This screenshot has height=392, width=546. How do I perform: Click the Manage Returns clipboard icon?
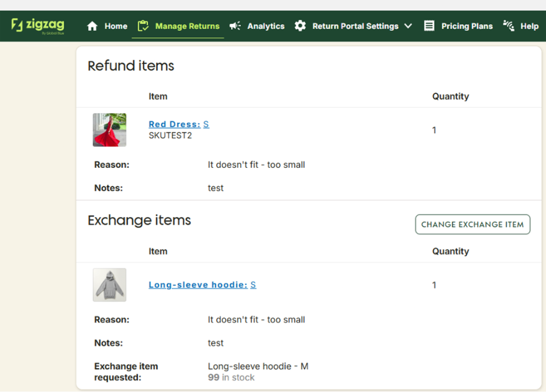pos(143,26)
